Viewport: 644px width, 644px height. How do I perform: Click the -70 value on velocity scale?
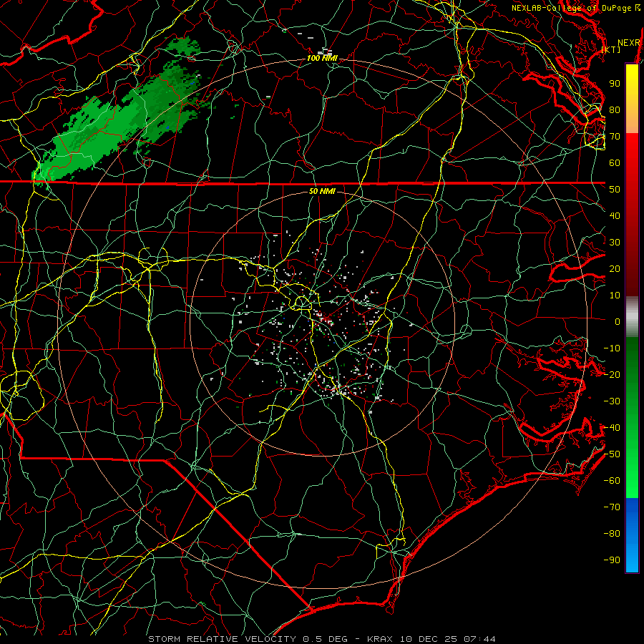pyautogui.click(x=612, y=507)
